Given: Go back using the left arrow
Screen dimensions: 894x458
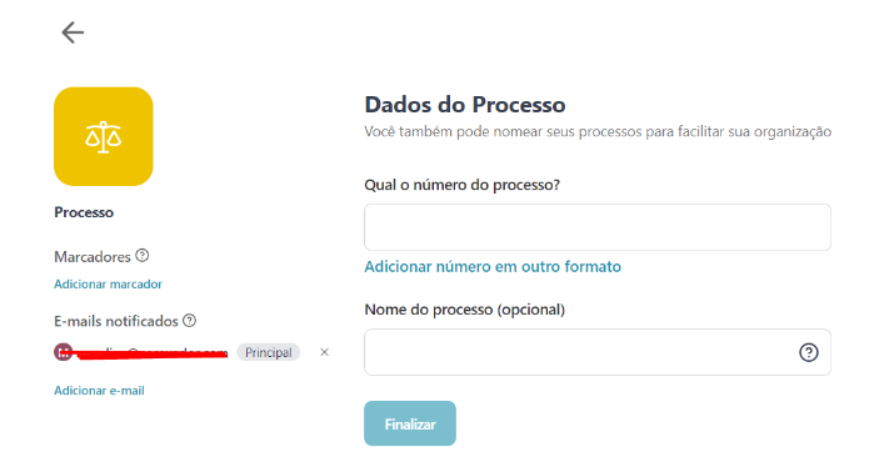Looking at the screenshot, I should click(72, 33).
